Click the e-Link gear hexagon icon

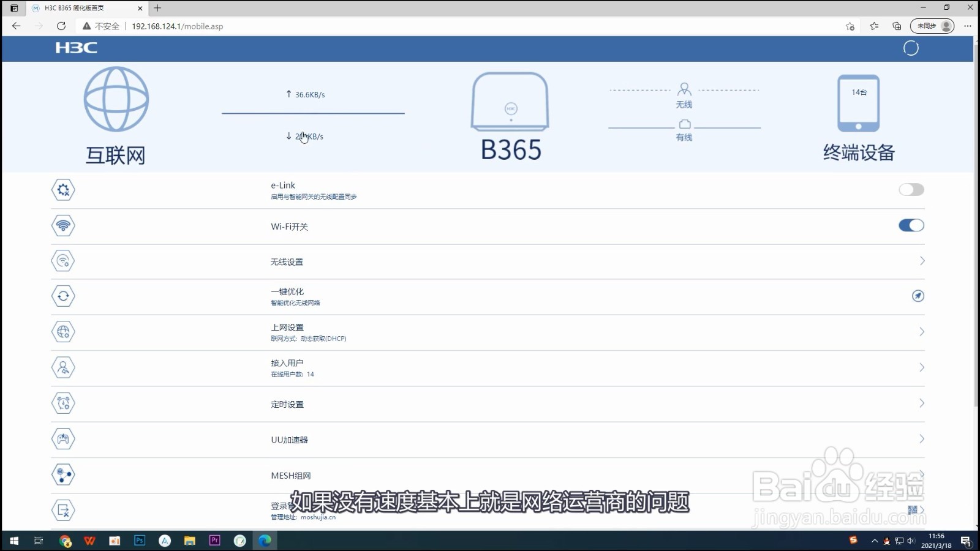point(63,190)
